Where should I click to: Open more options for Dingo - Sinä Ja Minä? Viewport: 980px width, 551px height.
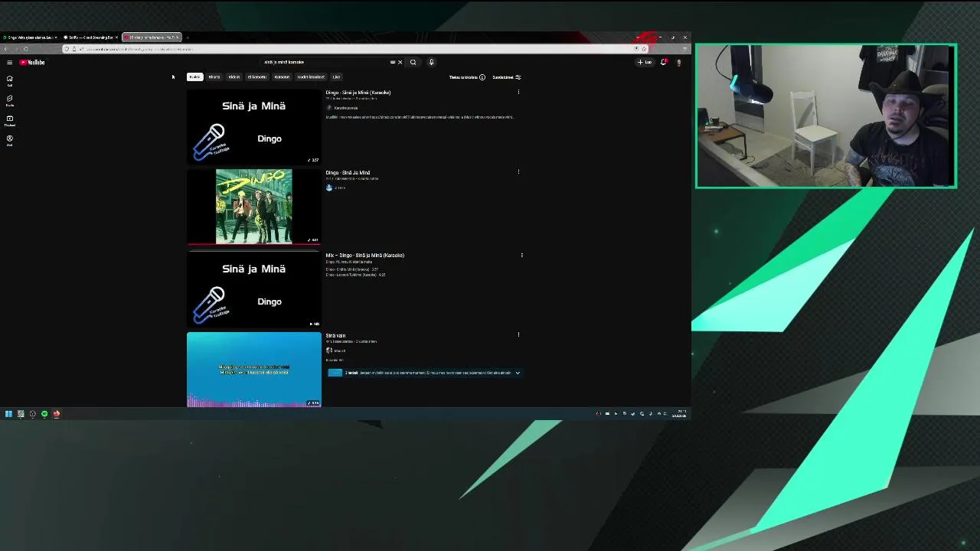tap(518, 172)
